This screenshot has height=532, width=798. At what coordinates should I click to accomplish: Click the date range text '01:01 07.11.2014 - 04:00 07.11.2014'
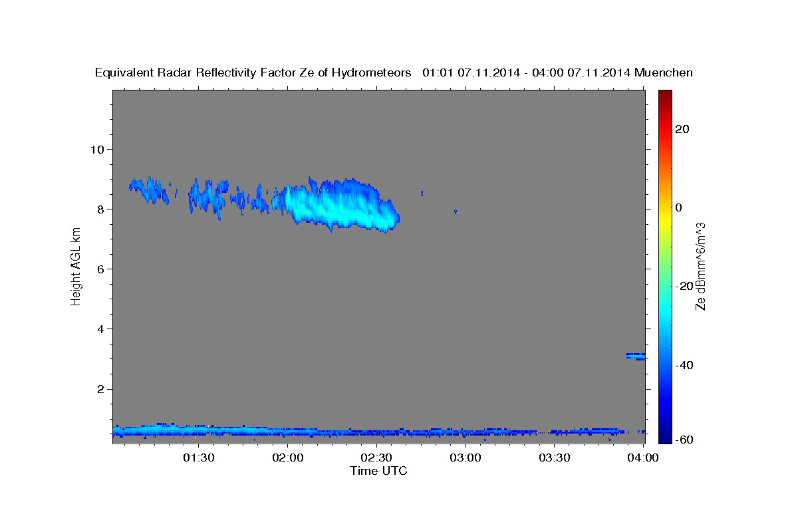526,72
